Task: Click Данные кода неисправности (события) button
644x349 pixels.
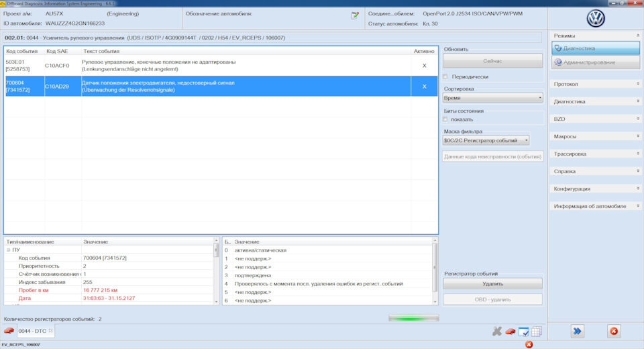Action: tap(492, 156)
